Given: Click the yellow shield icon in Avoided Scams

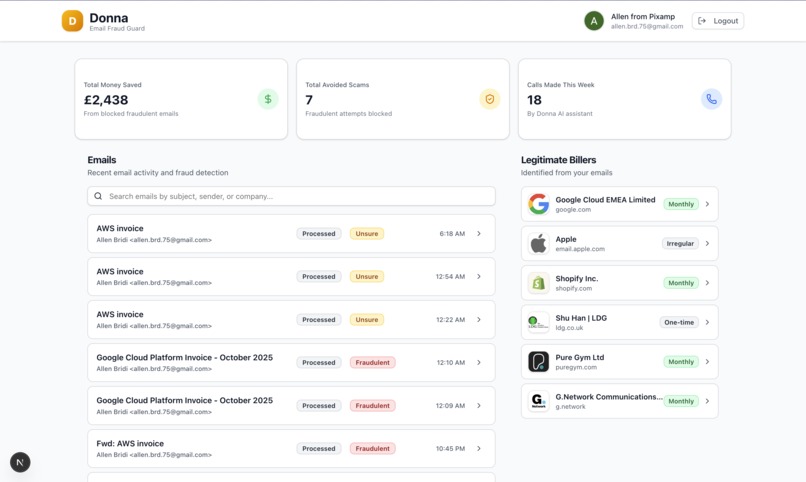Looking at the screenshot, I should (490, 99).
